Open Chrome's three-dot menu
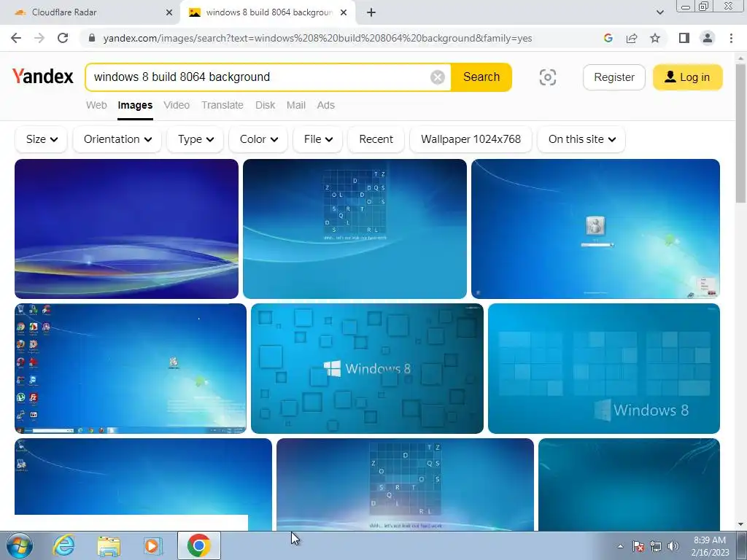This screenshot has width=747, height=560. (731, 38)
